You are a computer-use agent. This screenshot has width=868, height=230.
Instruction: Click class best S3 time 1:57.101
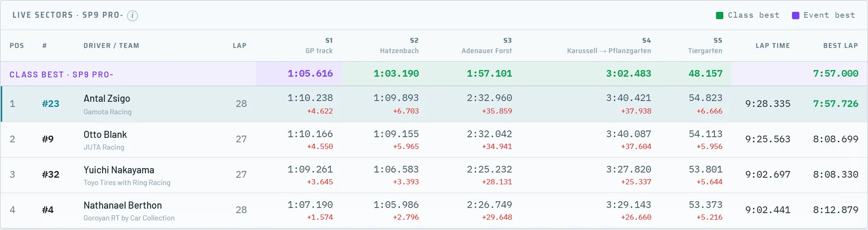pyautogui.click(x=489, y=74)
